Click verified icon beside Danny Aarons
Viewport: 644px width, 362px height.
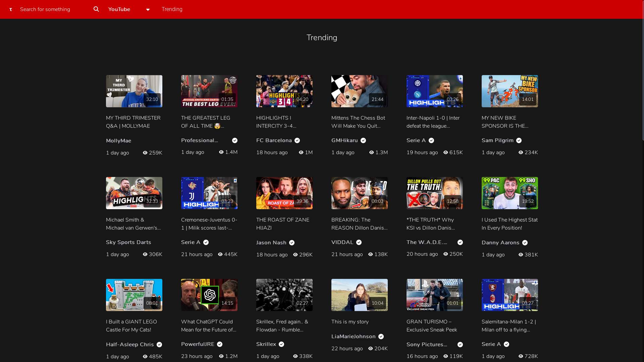pos(525,243)
